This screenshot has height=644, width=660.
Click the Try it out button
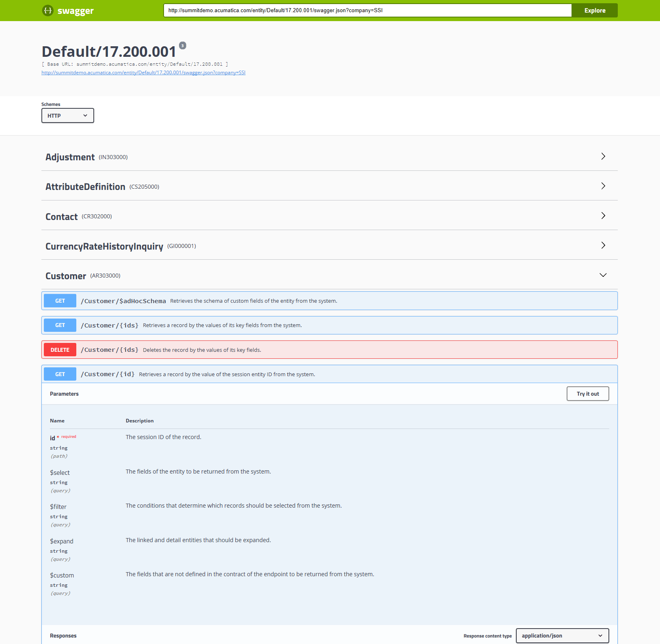588,394
